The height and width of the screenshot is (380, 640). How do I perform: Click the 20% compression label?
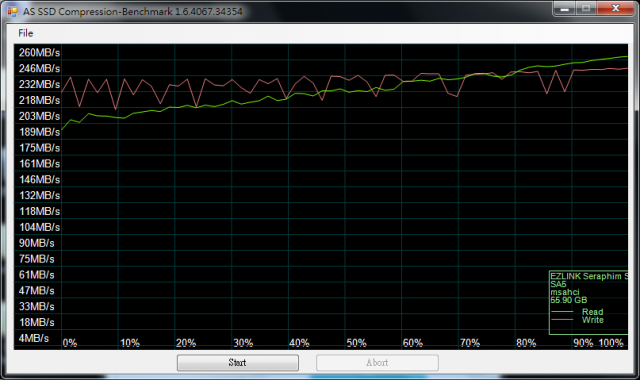click(186, 343)
